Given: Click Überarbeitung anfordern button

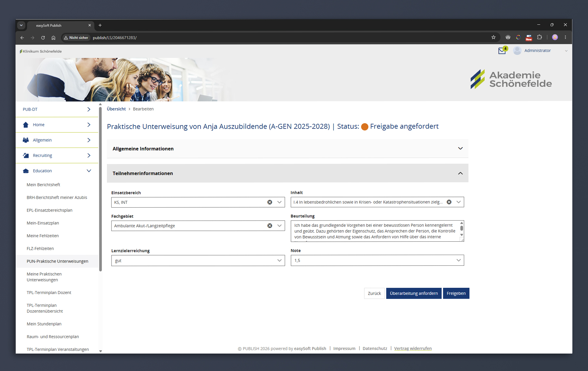Looking at the screenshot, I should pyautogui.click(x=414, y=293).
